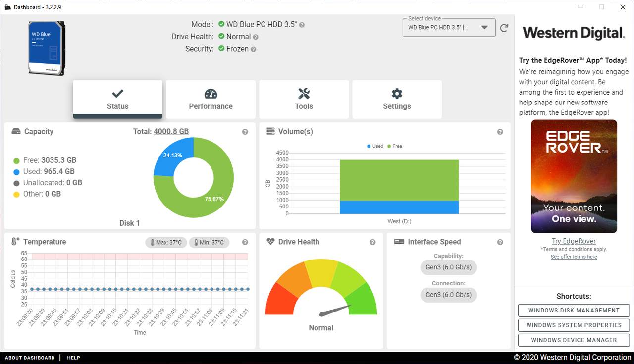Click the Try EdgeRover link
The width and height of the screenshot is (634, 364).
[574, 241]
